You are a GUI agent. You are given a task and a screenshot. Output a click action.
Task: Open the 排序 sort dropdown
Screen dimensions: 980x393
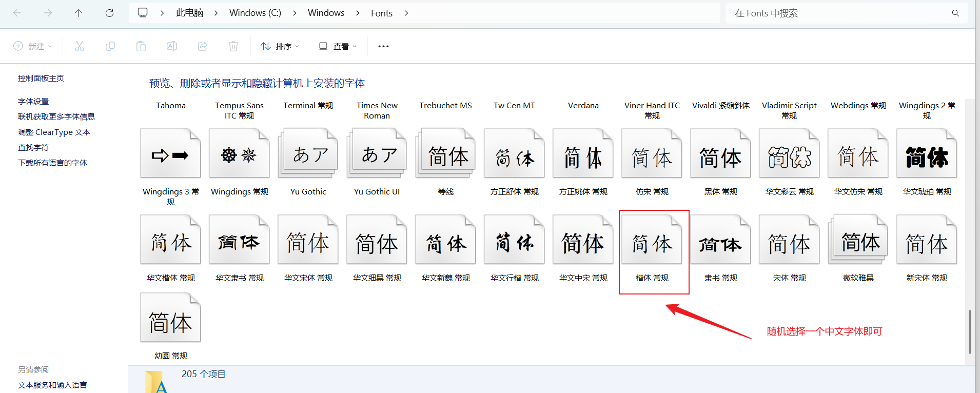click(x=280, y=46)
